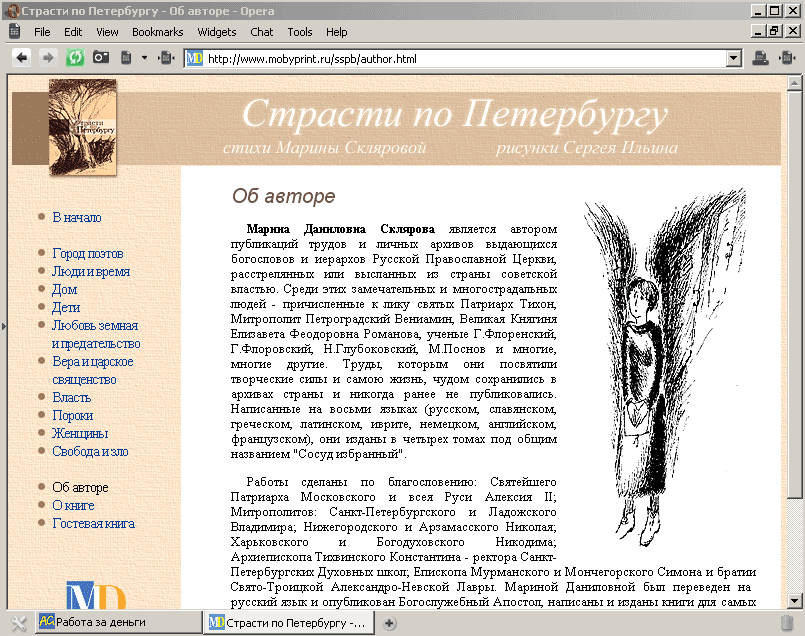
Task: Open the File menu
Action: [42, 32]
